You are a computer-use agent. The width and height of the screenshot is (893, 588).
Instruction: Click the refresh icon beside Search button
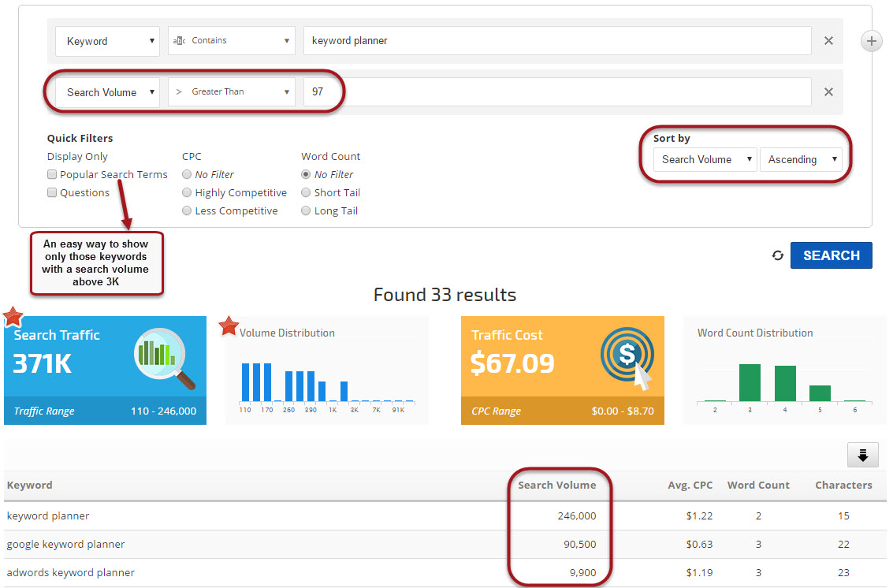[778, 255]
